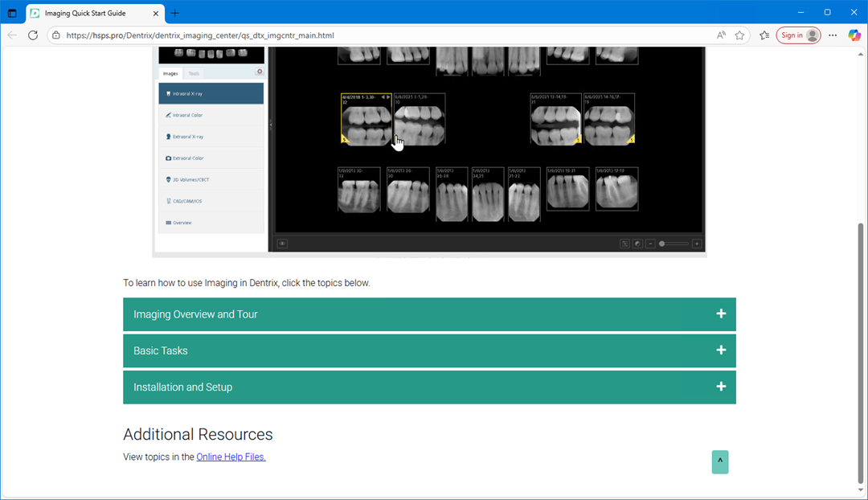Select Extraoral Color category
Image resolution: width=868 pixels, height=500 pixels.
point(211,158)
